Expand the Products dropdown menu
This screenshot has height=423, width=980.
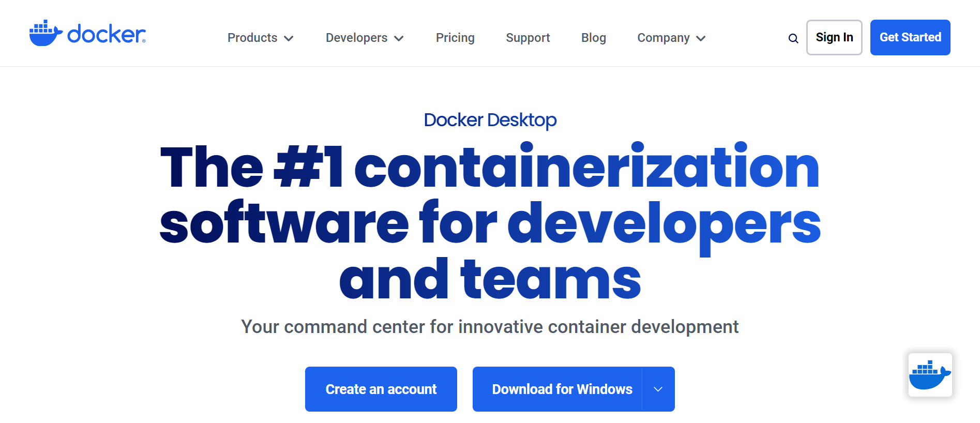click(261, 38)
